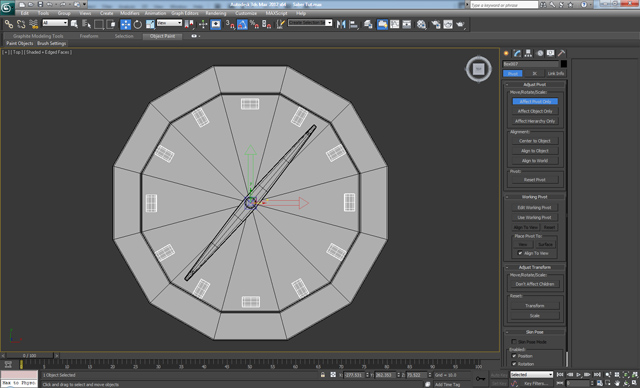Collapse the Adjust Transform rollout

535,267
